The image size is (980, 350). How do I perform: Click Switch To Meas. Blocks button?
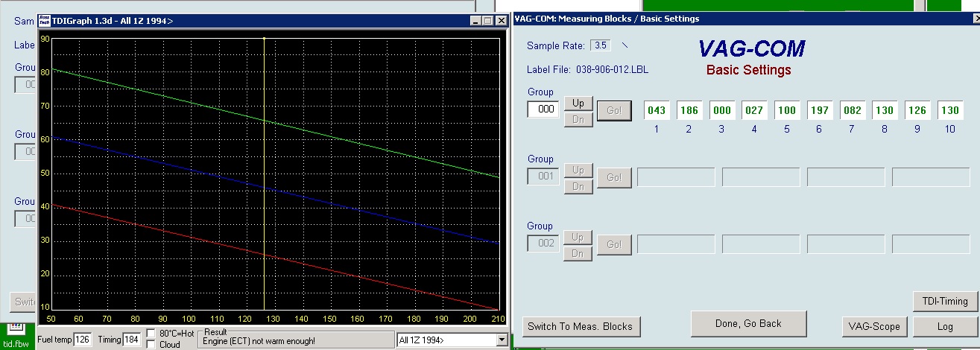pos(581,326)
